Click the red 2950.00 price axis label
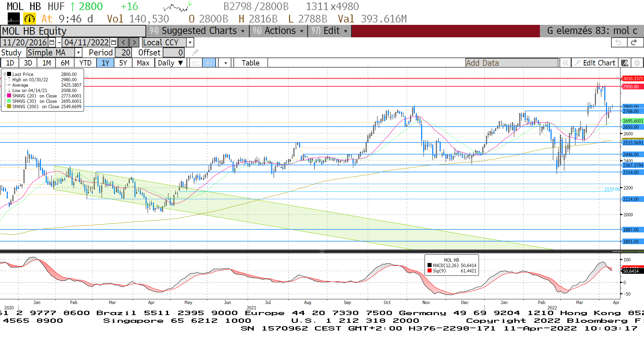644x347 pixels. pyautogui.click(x=633, y=87)
